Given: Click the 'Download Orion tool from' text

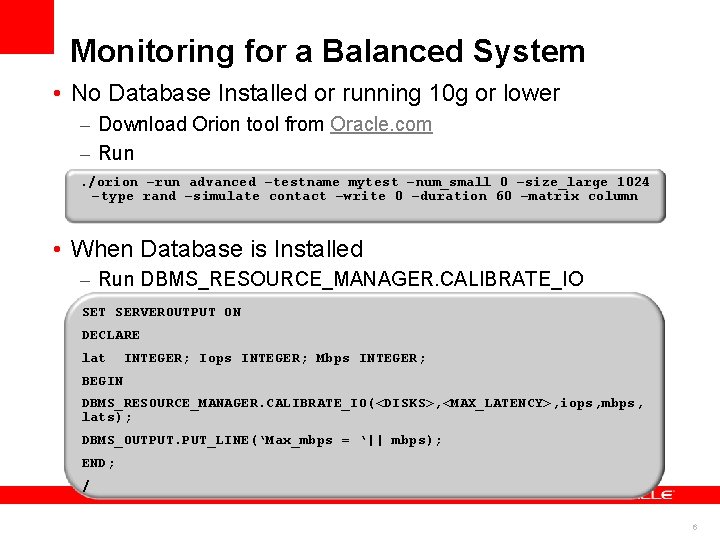Looking at the screenshot, I should 211,124.
